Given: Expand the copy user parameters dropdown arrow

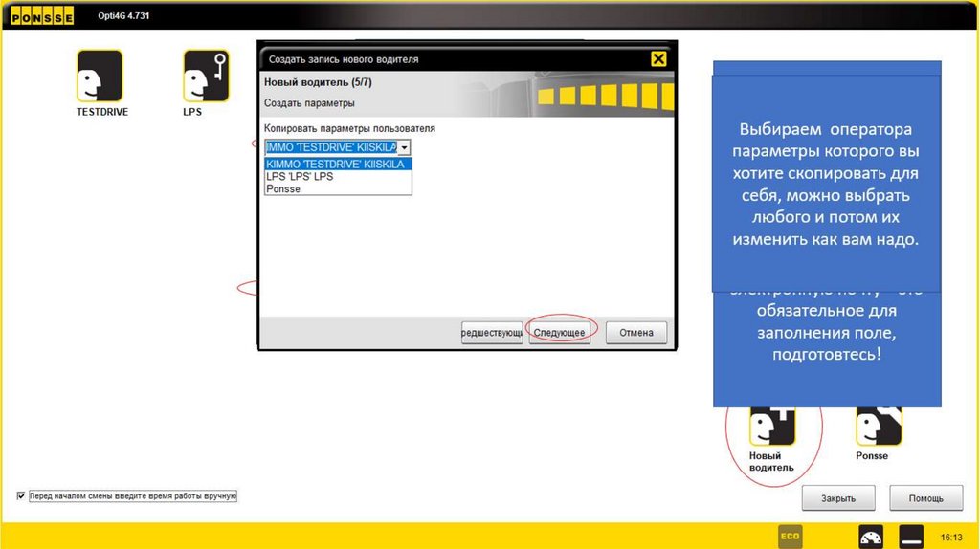Looking at the screenshot, I should pos(405,147).
